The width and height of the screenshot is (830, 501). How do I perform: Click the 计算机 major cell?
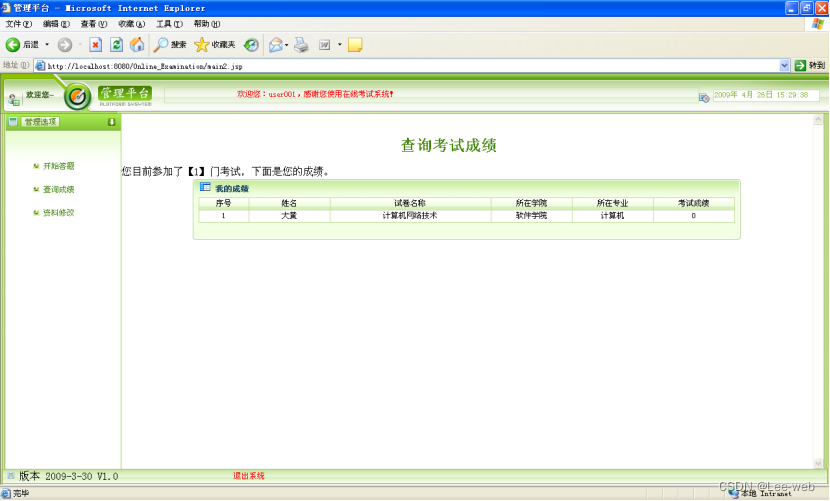tap(612, 216)
